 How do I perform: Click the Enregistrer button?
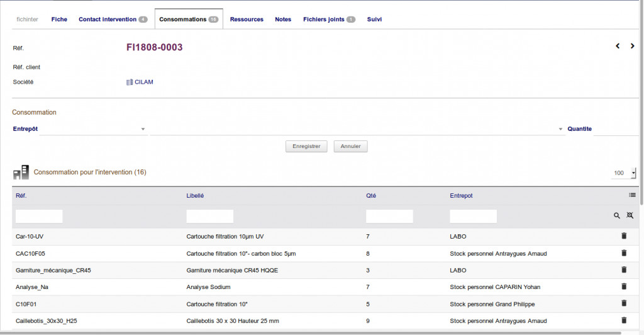tap(307, 146)
